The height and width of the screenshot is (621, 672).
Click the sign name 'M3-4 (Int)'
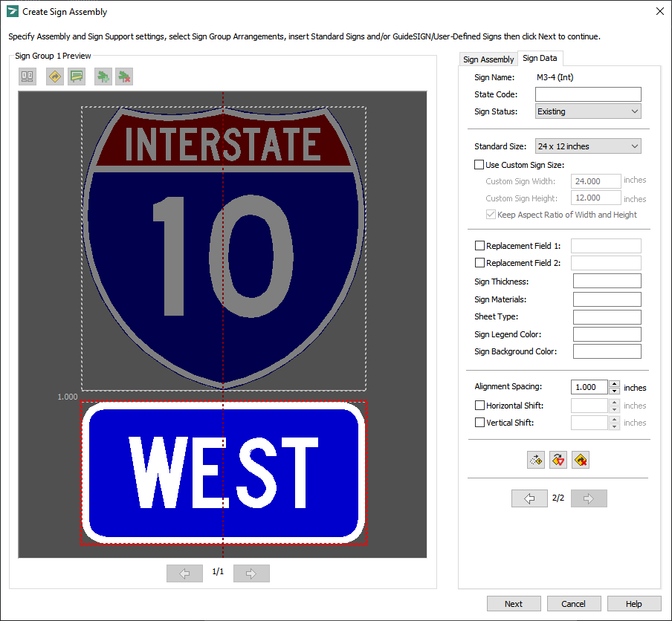coord(555,77)
